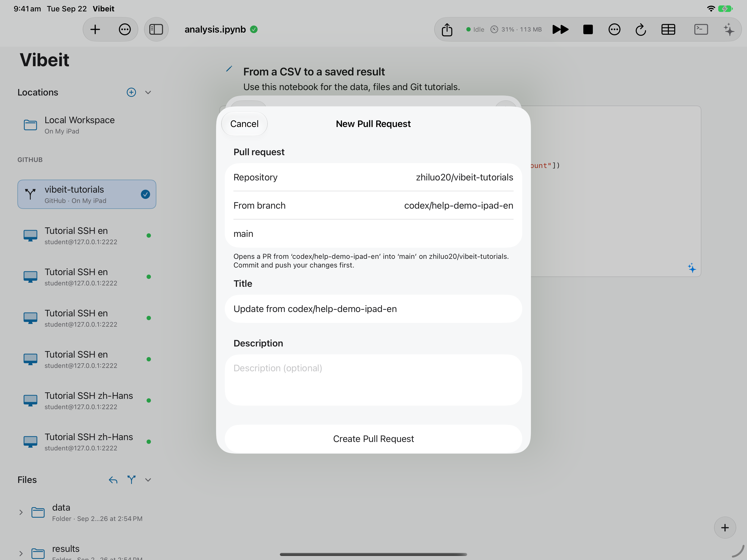Collapse the Files section chevron
Viewport: 747px width, 560px height.
[148, 480]
